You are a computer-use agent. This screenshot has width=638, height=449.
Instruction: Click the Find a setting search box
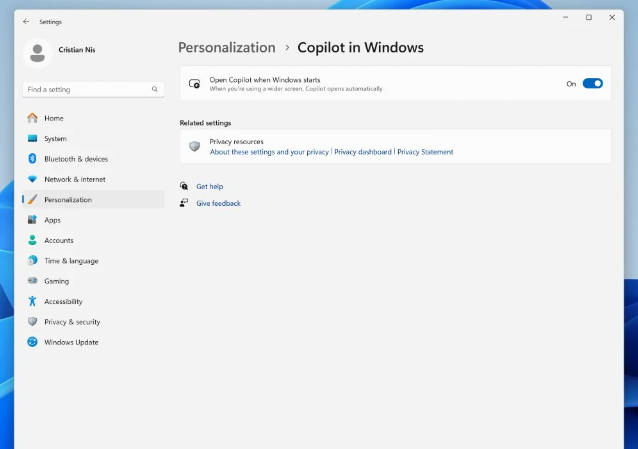(x=93, y=89)
